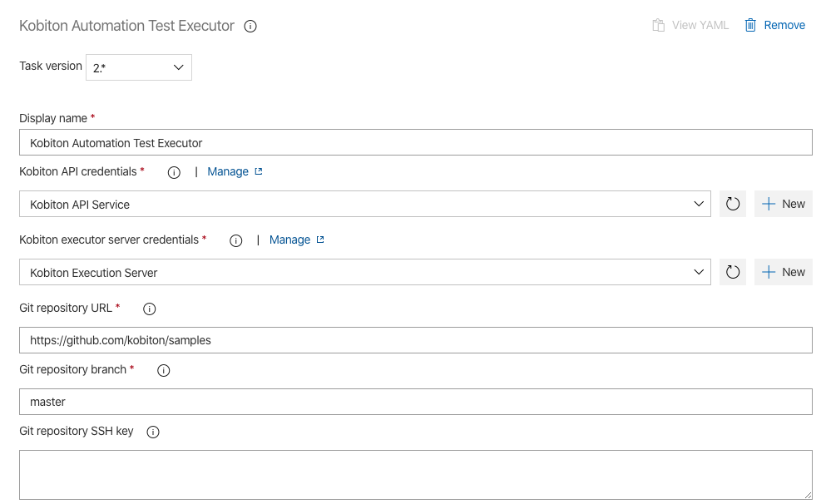
Task: Open Manage link for Kobiton API credentials
Action: tap(235, 171)
